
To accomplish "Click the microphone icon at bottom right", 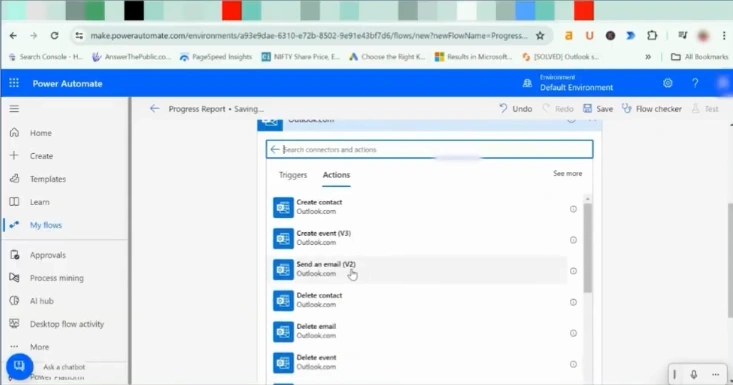I will [694, 374].
